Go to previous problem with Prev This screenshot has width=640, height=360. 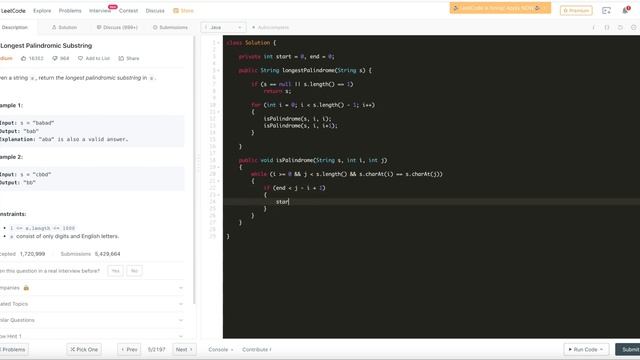pos(129,349)
